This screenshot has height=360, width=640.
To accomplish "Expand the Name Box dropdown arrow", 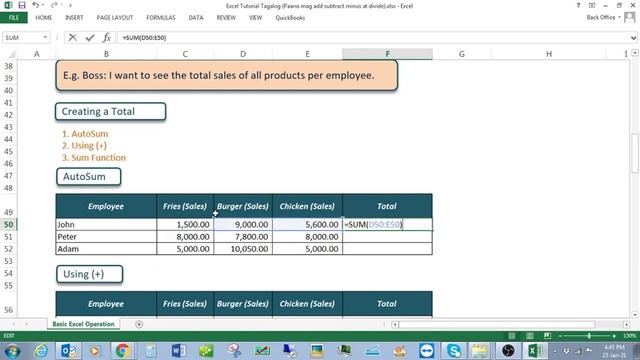I will [45, 38].
